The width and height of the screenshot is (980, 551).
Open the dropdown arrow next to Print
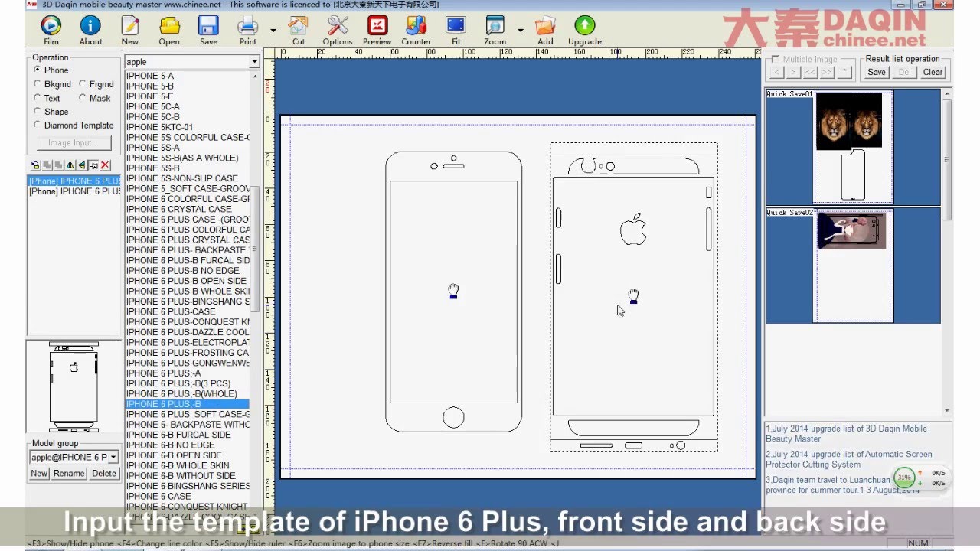(273, 31)
